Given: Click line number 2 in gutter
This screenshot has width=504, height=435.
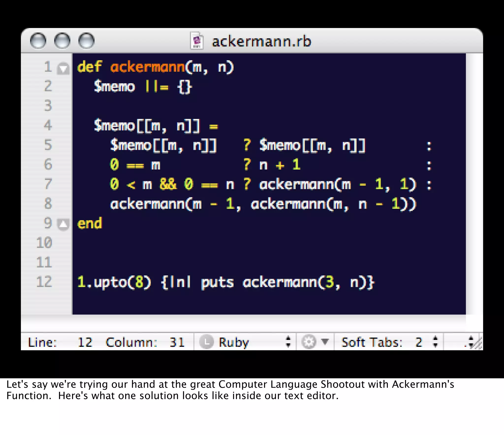Looking at the screenshot, I should (48, 86).
